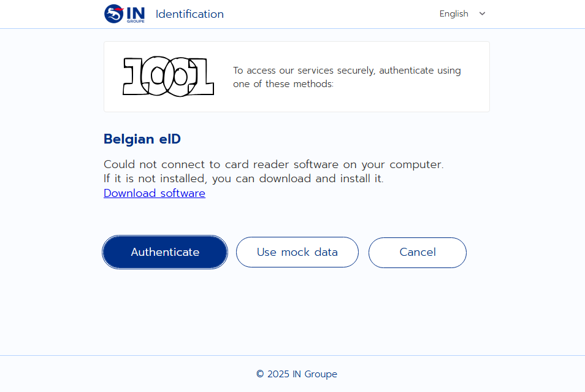
Task: Cancel the Belgian eID authentication
Action: [417, 252]
